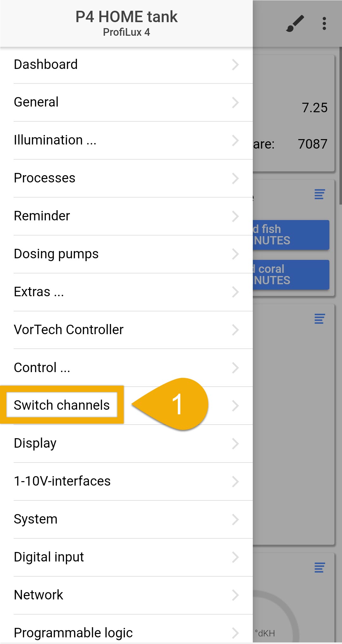Tap the blue feed fish button
This screenshot has height=644, width=342.
[291, 235]
